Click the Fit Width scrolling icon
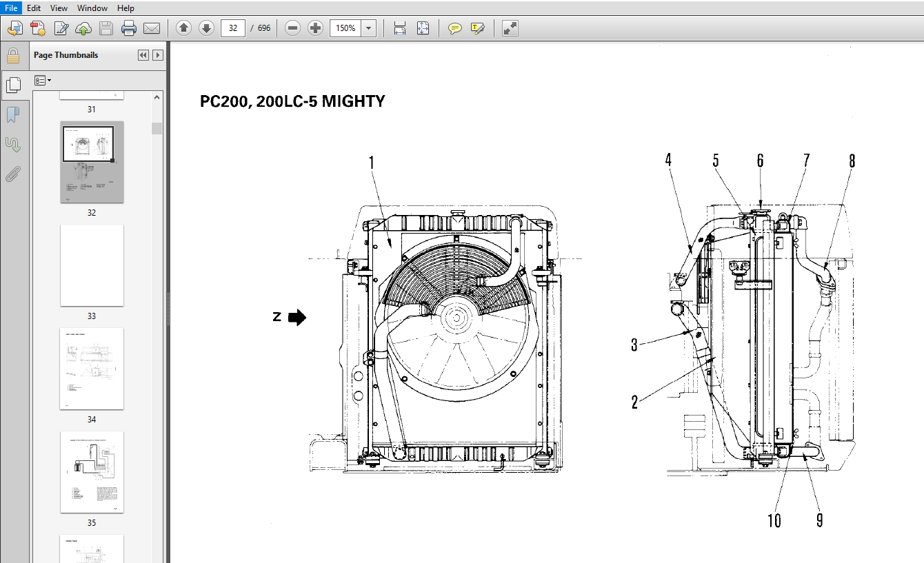The width and height of the screenshot is (924, 563). (x=399, y=28)
